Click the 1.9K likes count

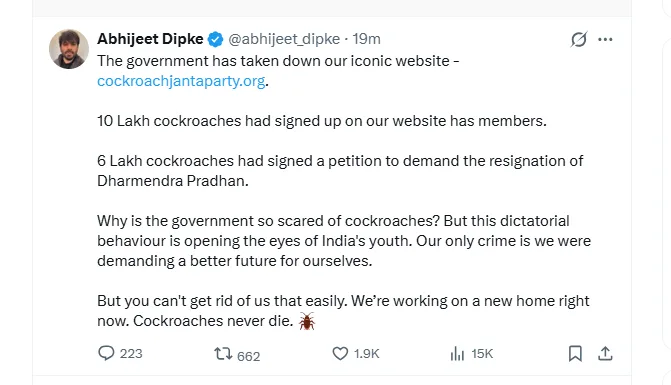point(367,354)
